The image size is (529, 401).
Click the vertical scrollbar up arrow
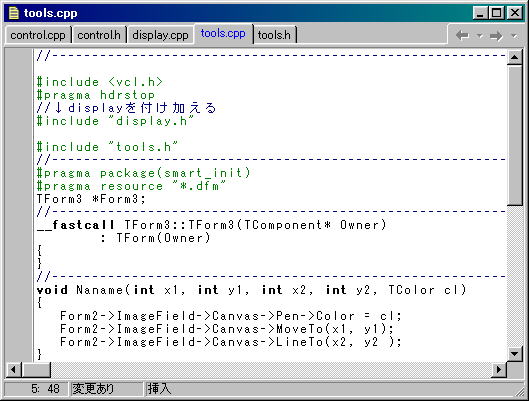514,58
